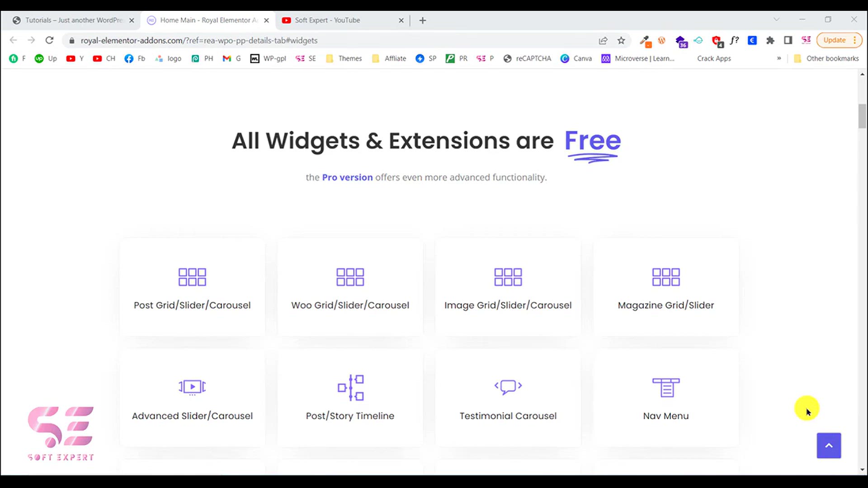
Task: Open the 'logo' bookmark
Action: click(x=168, y=58)
